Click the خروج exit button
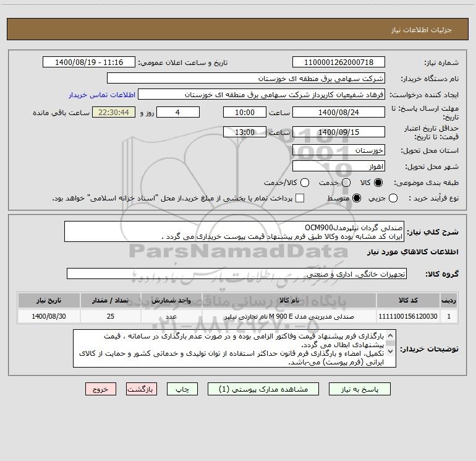 [x=101, y=389]
